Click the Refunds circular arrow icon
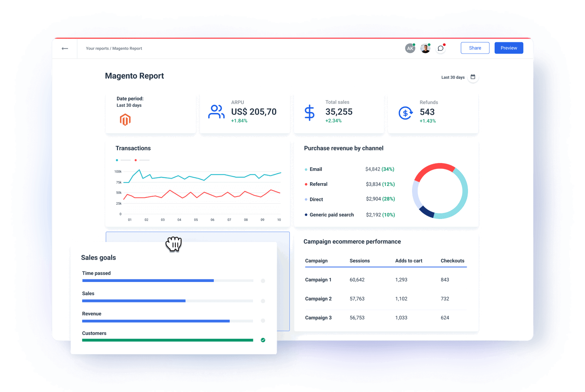The image size is (585, 392). pyautogui.click(x=405, y=113)
